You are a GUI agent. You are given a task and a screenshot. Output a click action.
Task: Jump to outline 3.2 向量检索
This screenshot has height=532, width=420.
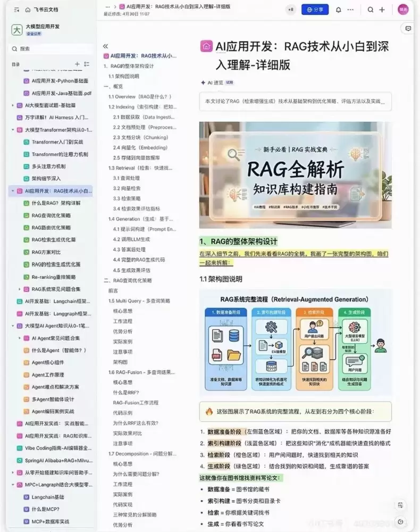[127, 188]
